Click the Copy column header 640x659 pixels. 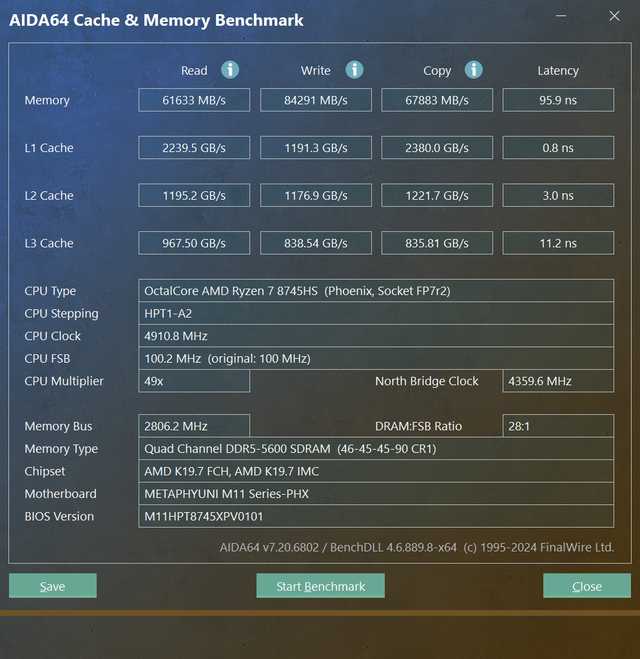point(437,71)
